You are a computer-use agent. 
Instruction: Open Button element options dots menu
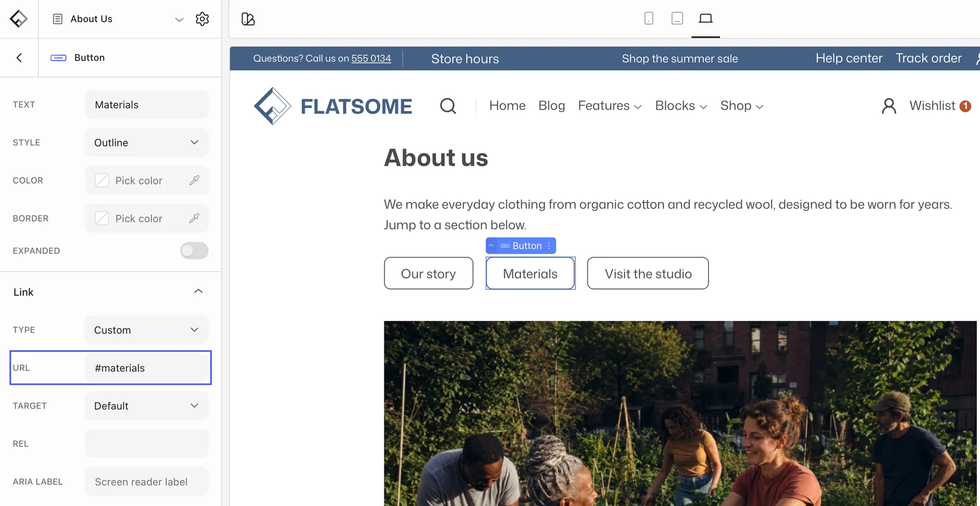coord(549,246)
